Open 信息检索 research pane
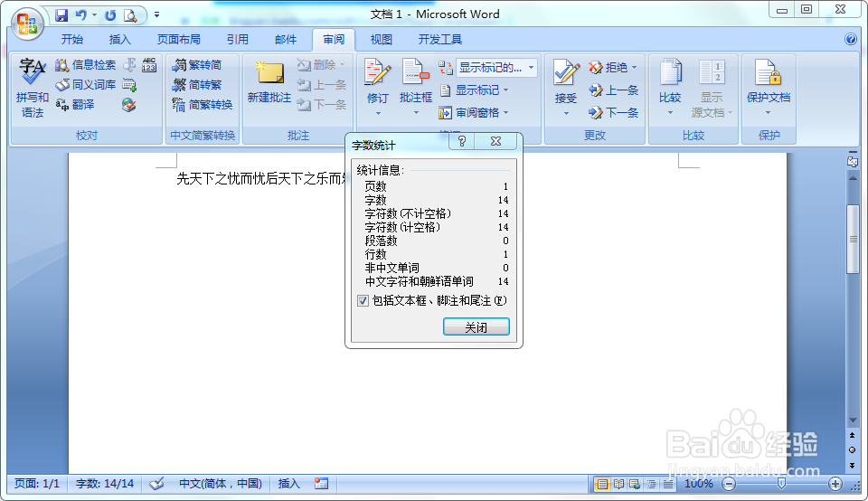The height and width of the screenshot is (501, 868). tap(85, 65)
